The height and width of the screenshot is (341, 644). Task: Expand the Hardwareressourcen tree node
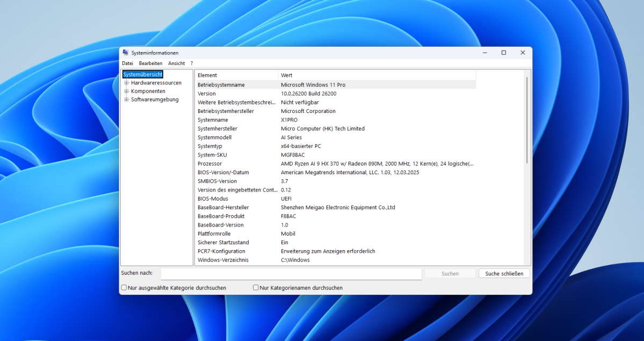(x=127, y=83)
